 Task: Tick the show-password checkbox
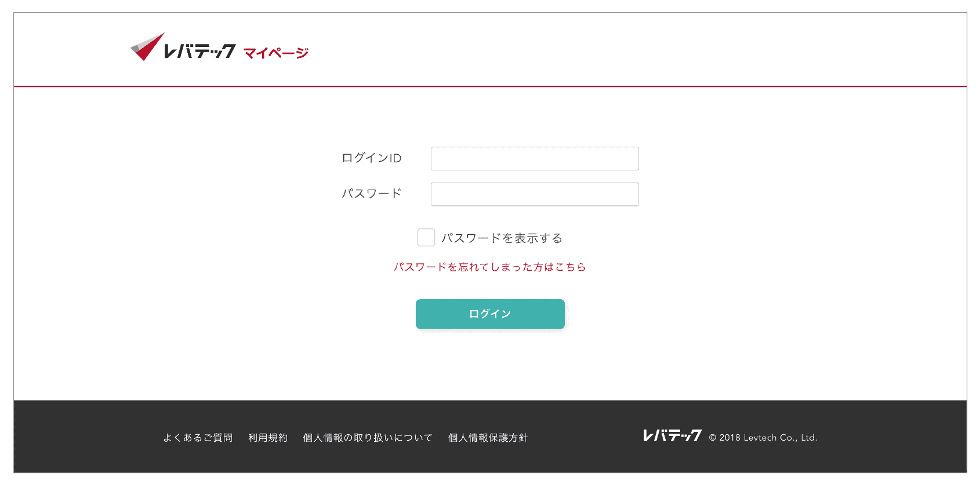point(426,237)
